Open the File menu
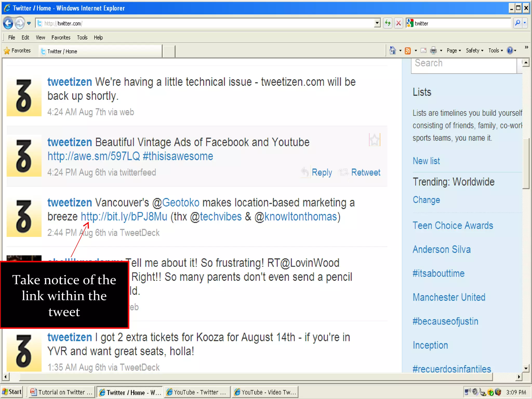The image size is (532, 399). coord(12,37)
